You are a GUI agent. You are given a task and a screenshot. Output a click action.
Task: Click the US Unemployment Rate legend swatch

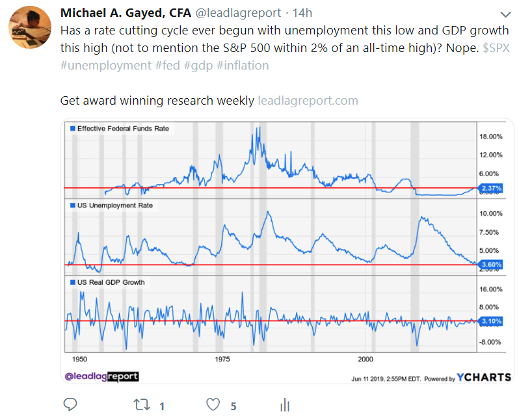tap(72, 205)
